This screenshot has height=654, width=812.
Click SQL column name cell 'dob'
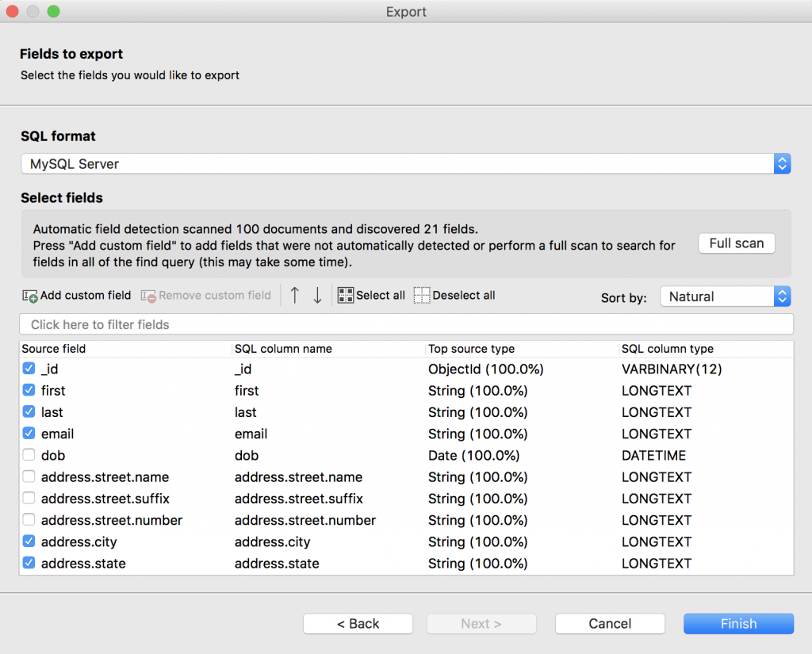247,455
